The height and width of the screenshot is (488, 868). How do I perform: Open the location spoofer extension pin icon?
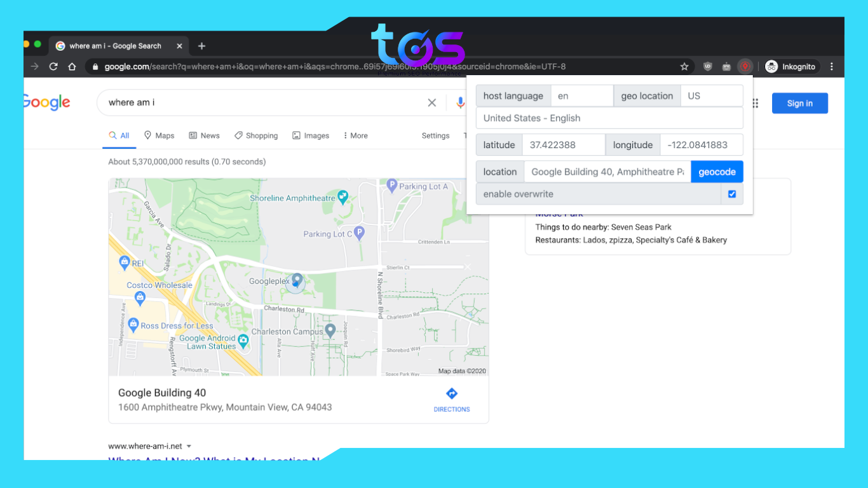(745, 66)
